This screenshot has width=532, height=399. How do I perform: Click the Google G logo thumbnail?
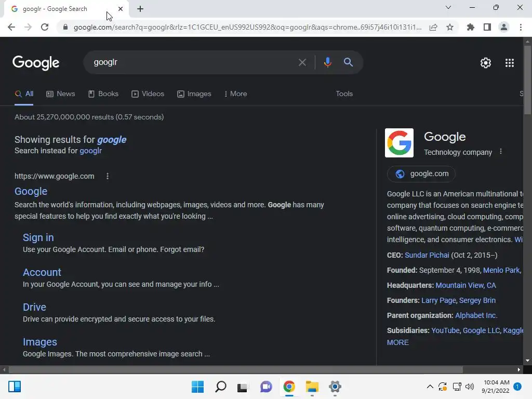[400, 143]
